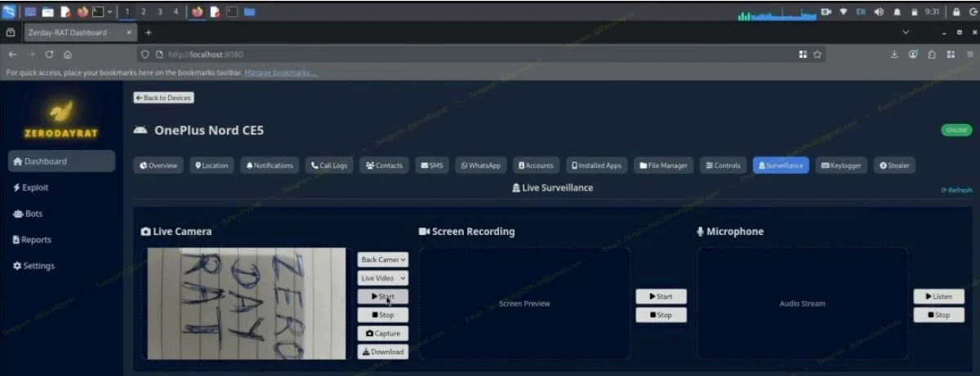Switch to the Overview tab

coord(158,166)
